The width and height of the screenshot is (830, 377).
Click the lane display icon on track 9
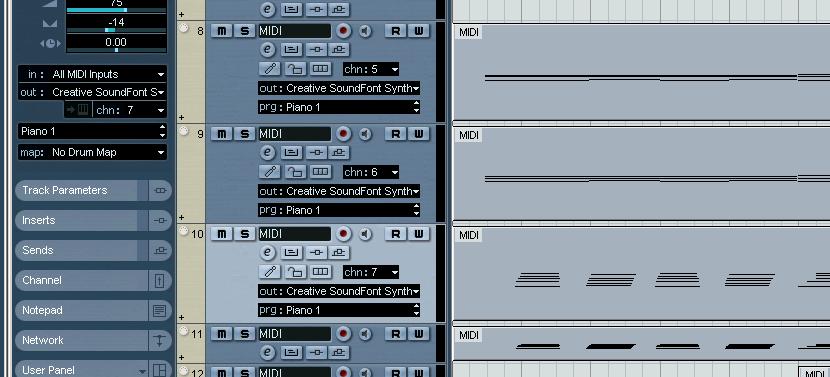(320, 172)
